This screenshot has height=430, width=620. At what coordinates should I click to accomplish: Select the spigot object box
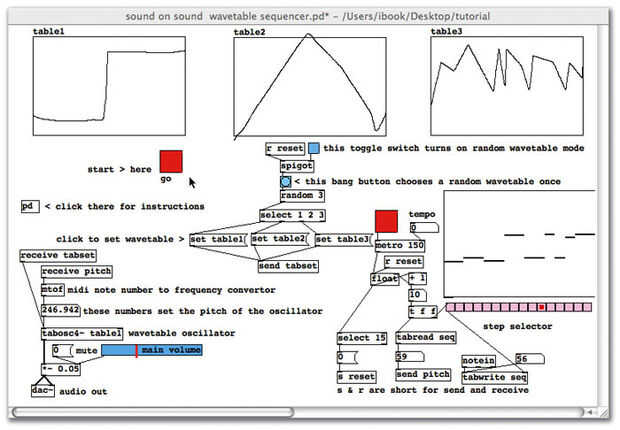pyautogui.click(x=297, y=166)
